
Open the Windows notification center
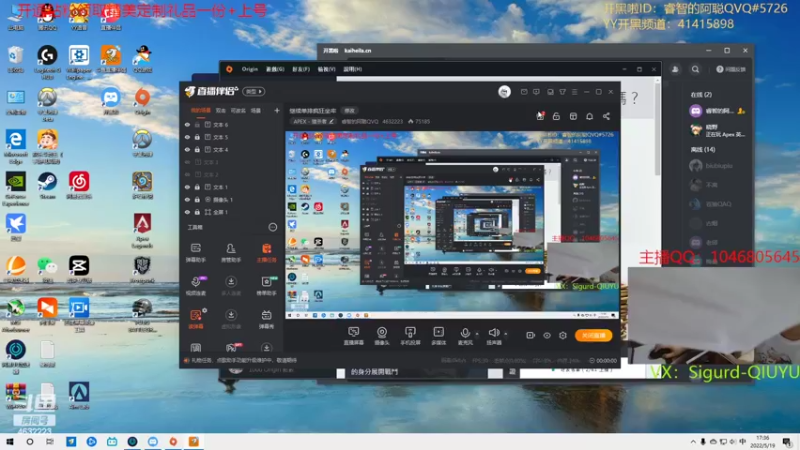pyautogui.click(x=787, y=442)
